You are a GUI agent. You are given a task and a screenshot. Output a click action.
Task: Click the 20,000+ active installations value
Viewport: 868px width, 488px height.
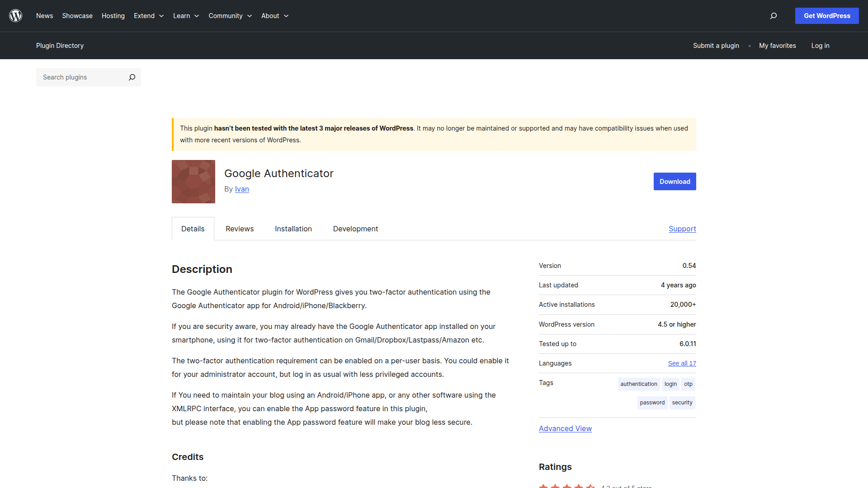click(683, 305)
